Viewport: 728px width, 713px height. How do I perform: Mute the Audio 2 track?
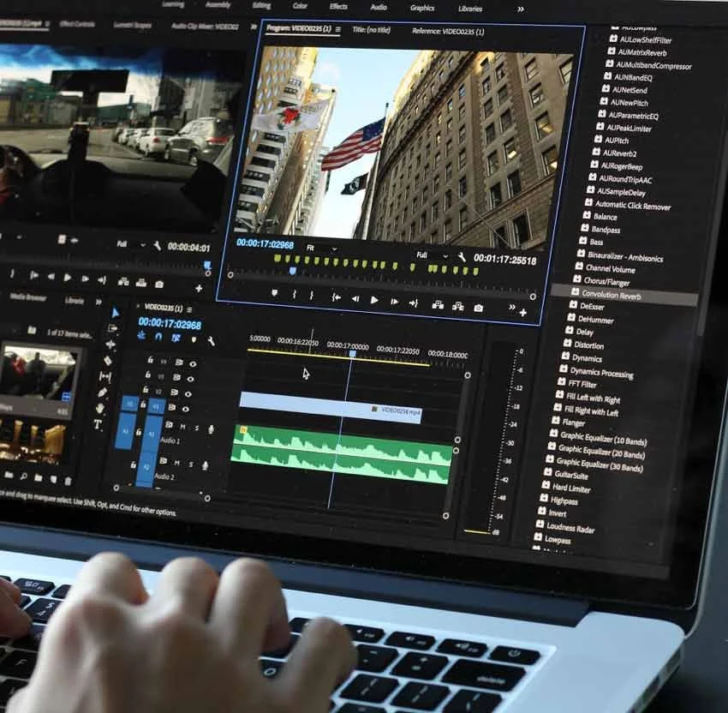[177, 463]
